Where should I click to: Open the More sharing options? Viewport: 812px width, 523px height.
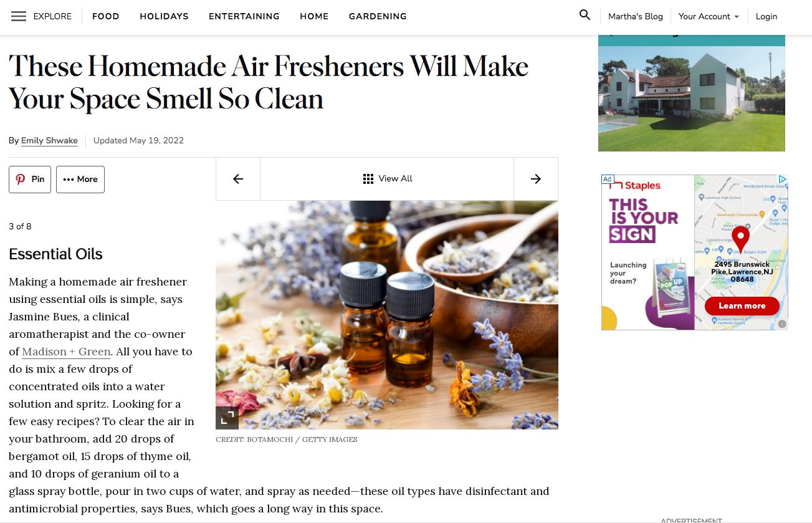80,180
